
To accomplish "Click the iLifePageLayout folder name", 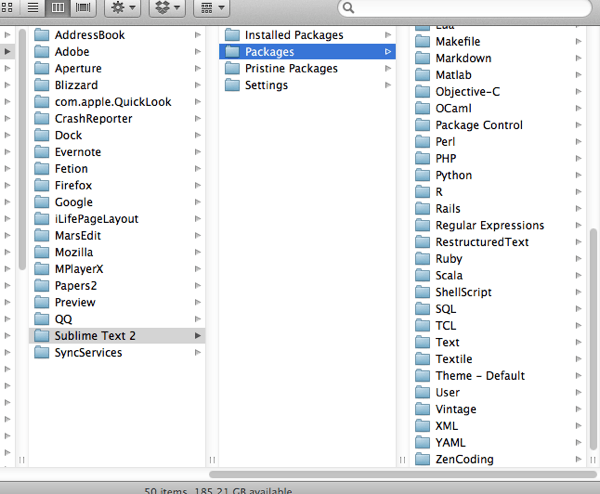I will 96,219.
